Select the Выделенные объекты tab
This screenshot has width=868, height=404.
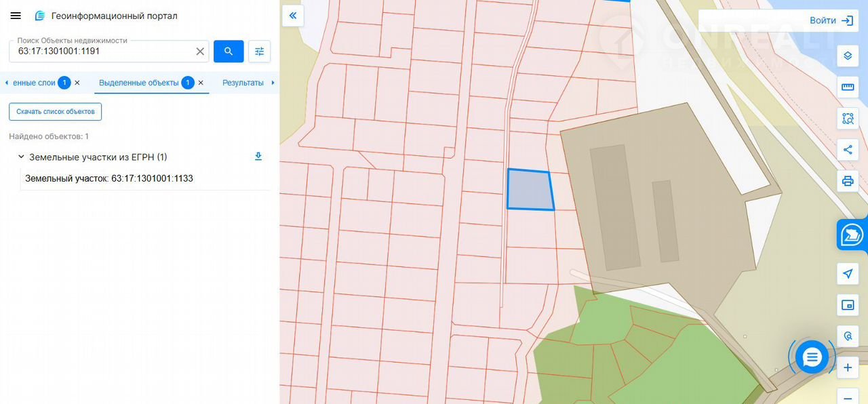coord(139,83)
